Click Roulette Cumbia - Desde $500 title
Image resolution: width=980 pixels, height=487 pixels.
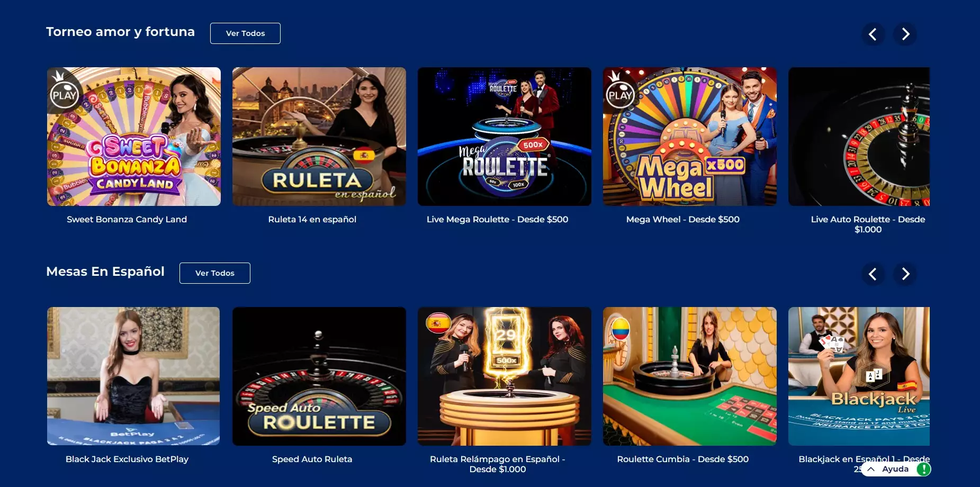click(x=683, y=459)
